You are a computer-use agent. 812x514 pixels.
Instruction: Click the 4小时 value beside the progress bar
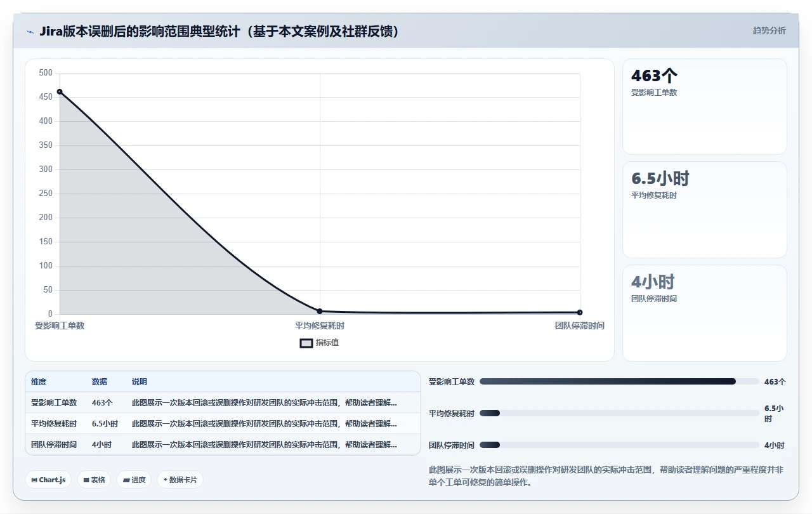(775, 445)
